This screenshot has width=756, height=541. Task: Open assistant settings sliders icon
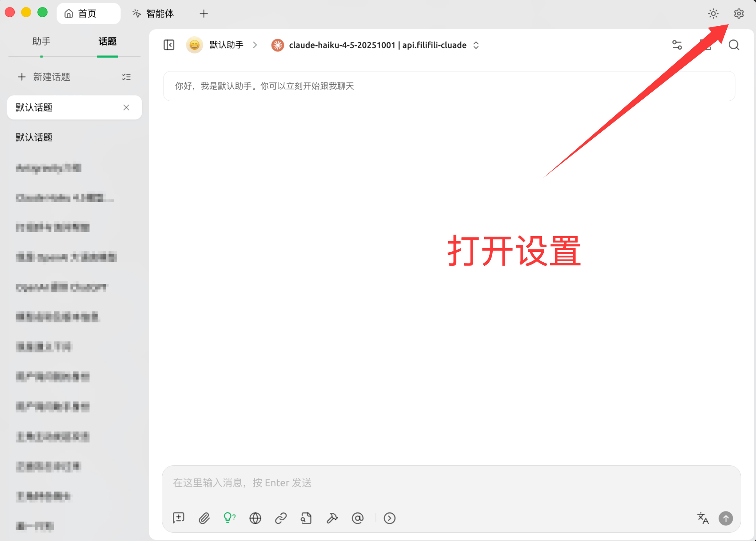[677, 45]
